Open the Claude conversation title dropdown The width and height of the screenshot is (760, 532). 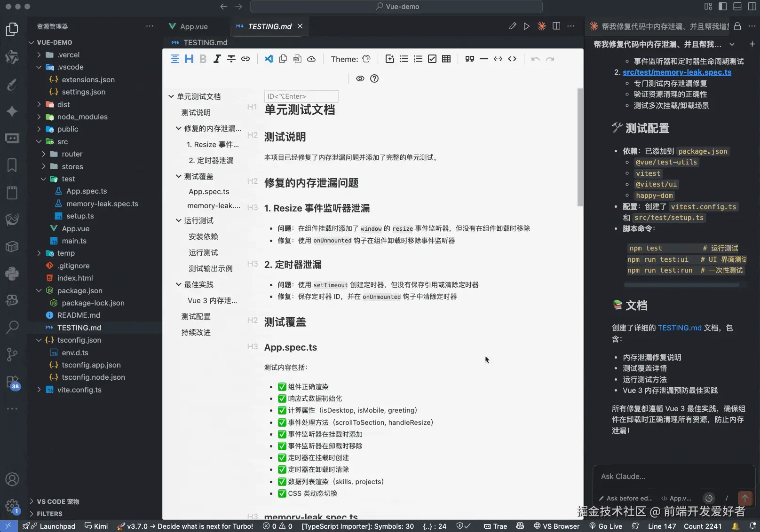click(x=732, y=44)
